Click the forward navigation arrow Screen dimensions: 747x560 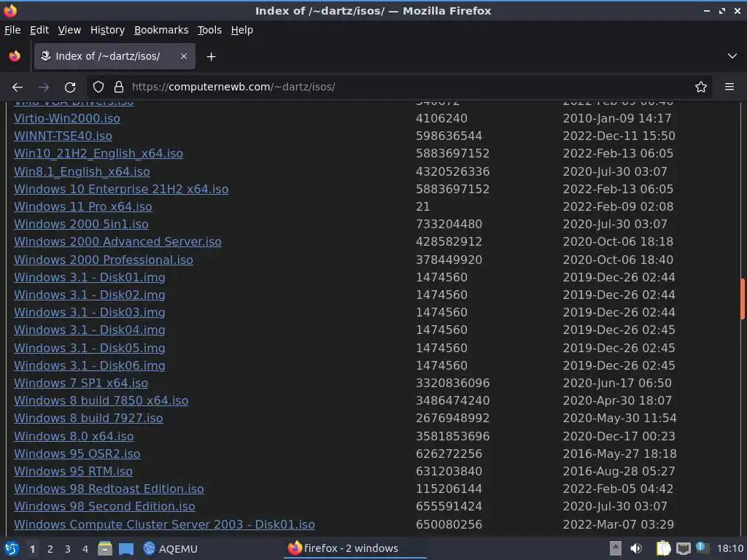(44, 87)
